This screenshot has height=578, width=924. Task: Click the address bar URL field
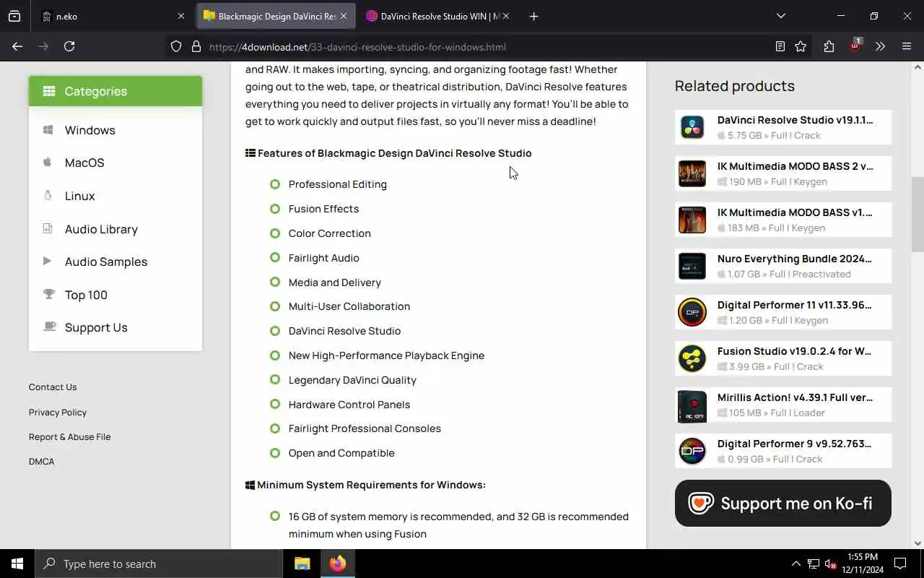(476, 47)
